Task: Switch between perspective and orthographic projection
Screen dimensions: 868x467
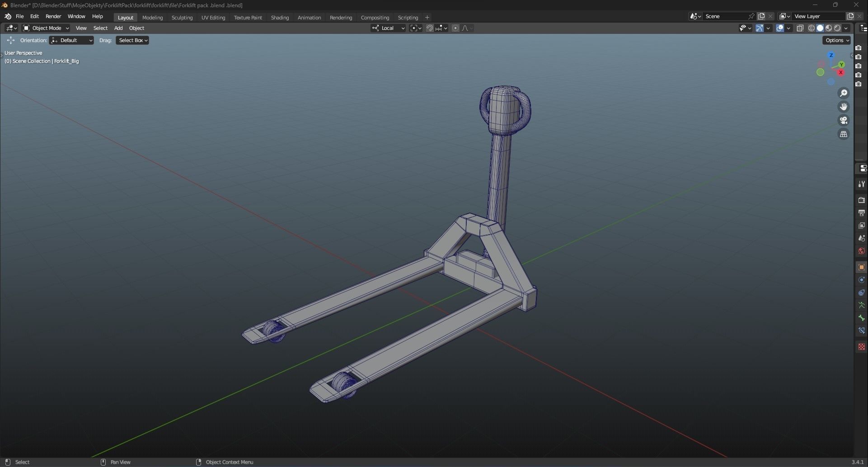Action: 844,134
